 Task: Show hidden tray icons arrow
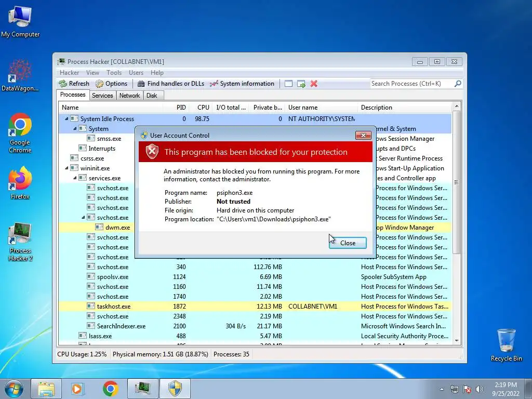coord(442,389)
